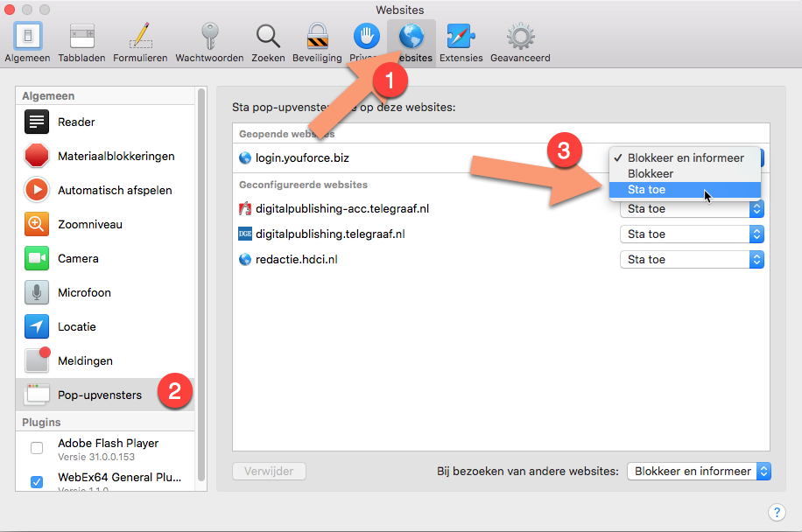Click the help question mark button
The height and width of the screenshot is (532, 802).
pyautogui.click(x=776, y=513)
